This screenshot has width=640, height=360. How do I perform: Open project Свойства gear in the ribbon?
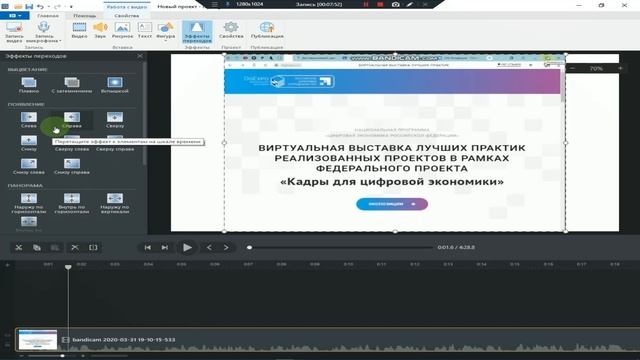click(231, 31)
